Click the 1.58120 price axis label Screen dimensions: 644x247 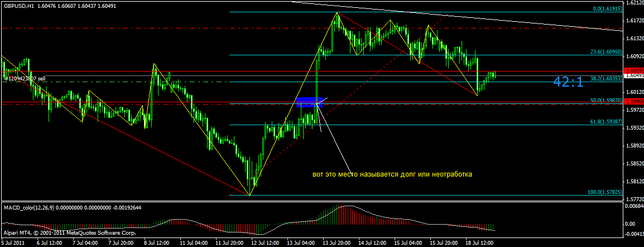pyautogui.click(x=635, y=182)
